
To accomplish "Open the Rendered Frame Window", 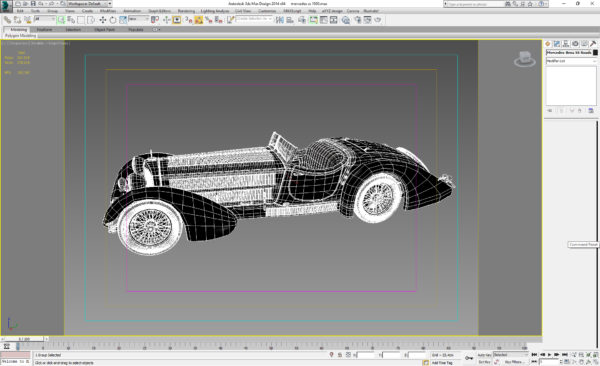I will click(x=367, y=20).
